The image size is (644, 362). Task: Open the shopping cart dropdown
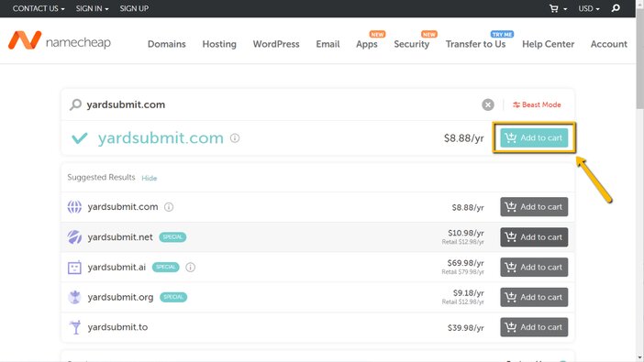pos(558,8)
